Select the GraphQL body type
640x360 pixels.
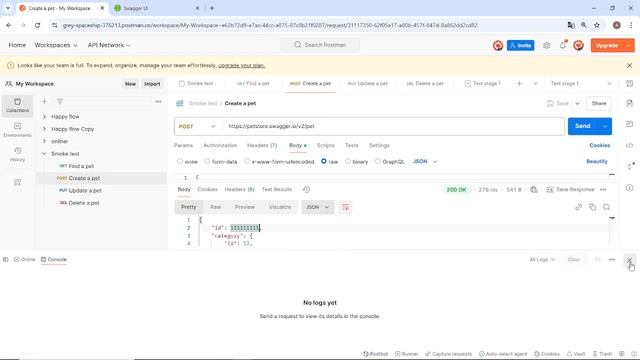click(x=378, y=161)
